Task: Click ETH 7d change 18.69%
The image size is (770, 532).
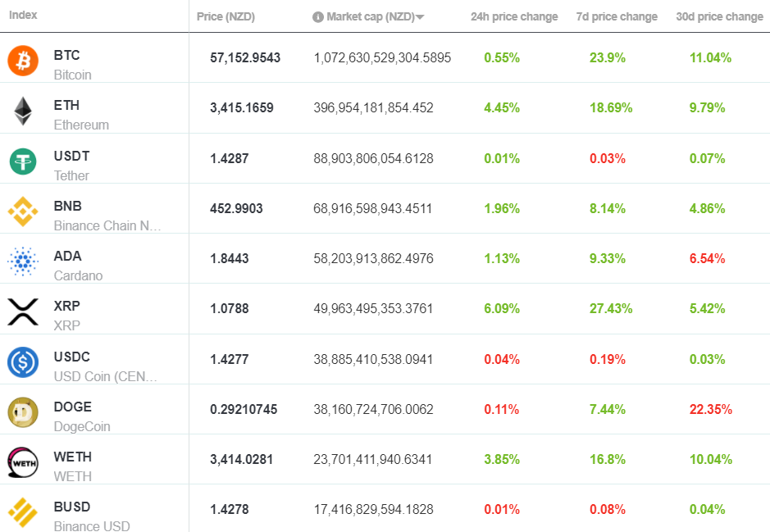Action: pos(611,107)
